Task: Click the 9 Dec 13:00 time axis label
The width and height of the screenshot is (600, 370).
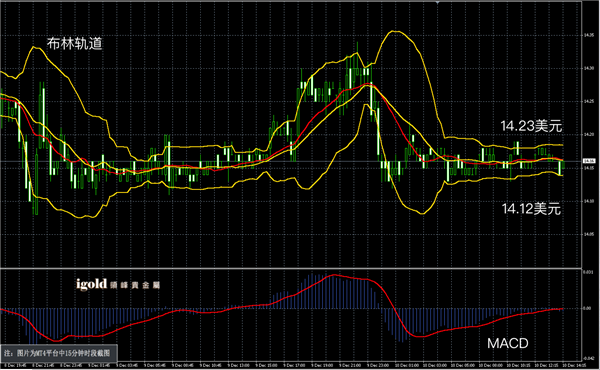Action: click(x=238, y=365)
